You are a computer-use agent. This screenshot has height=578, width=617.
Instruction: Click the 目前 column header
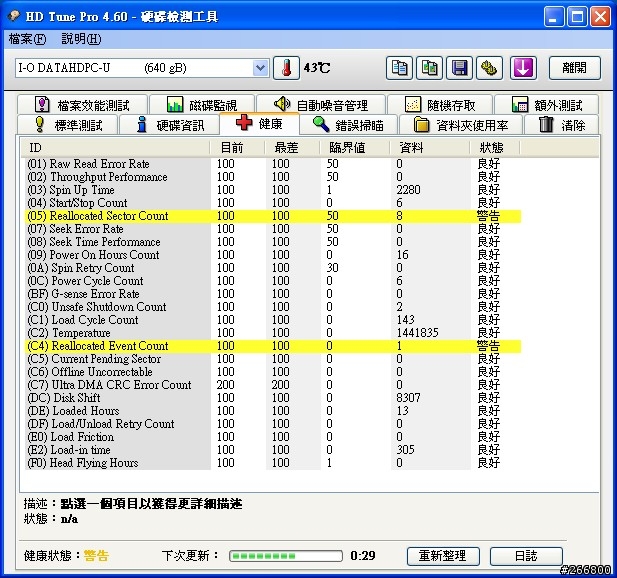(x=237, y=148)
